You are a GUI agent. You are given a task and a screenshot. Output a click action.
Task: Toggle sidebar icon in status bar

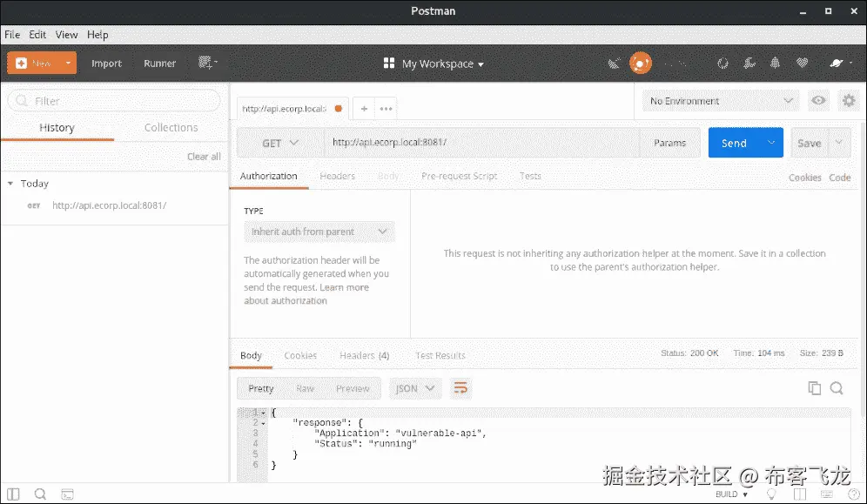(13, 494)
